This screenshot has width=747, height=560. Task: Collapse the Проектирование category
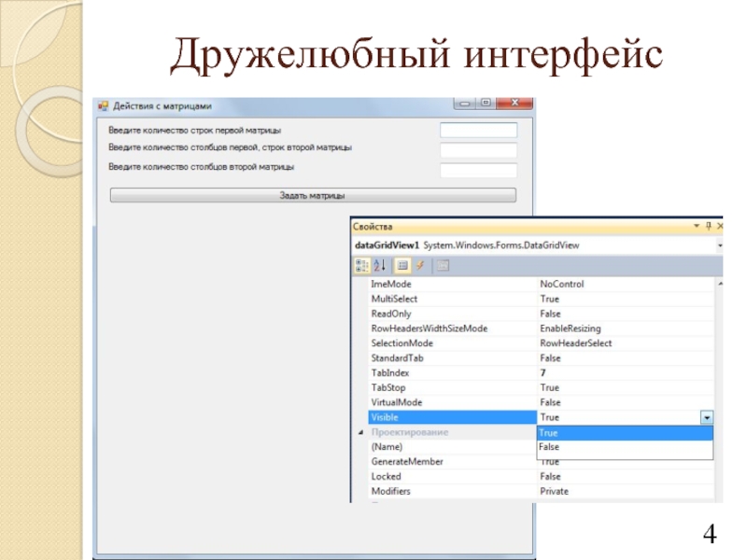point(360,432)
